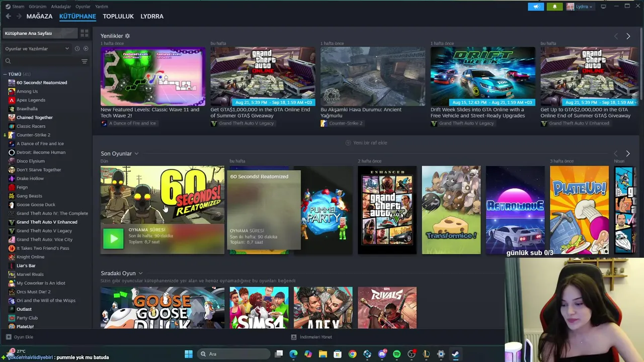
Task: Open Windows Start button on taskbar
Action: click(x=189, y=354)
